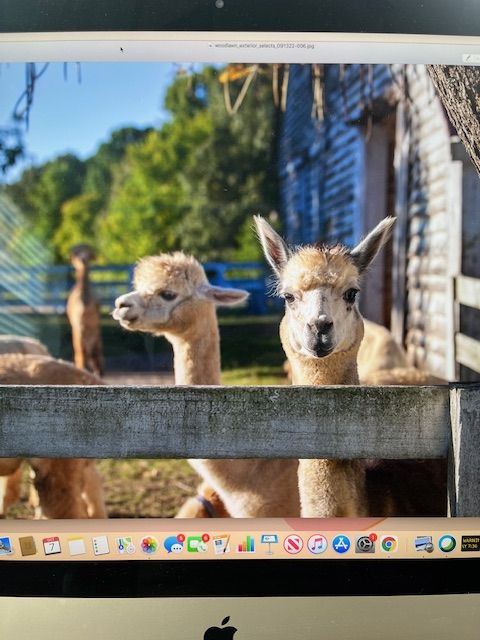Switch to the running Preview app icon

point(424,544)
